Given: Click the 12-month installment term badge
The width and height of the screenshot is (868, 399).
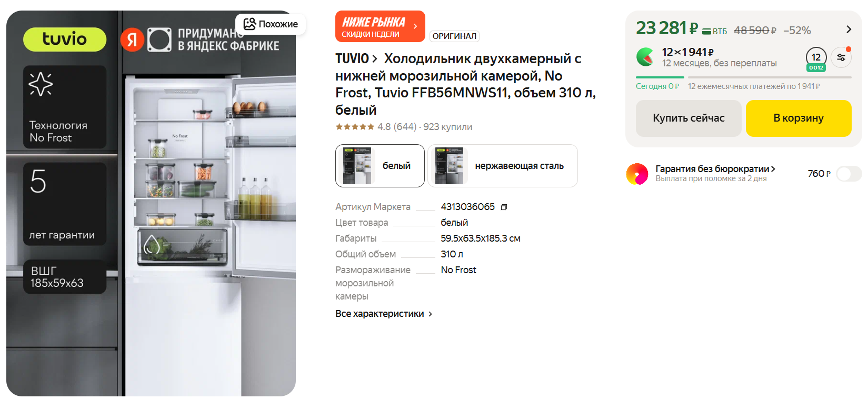Looking at the screenshot, I should (816, 58).
